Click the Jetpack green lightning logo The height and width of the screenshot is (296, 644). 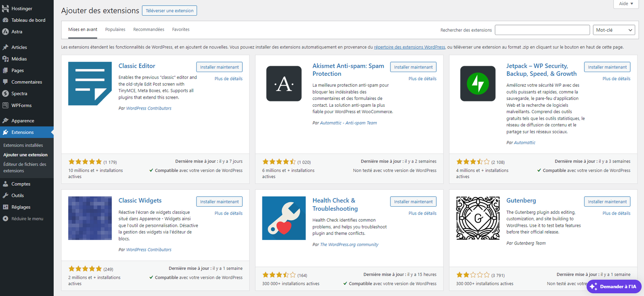point(478,84)
